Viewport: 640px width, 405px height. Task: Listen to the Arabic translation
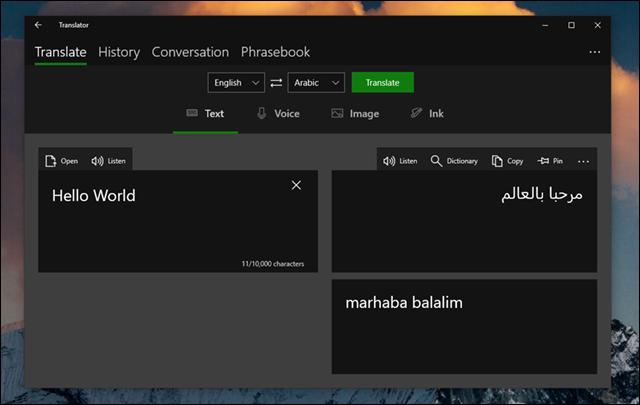(400, 160)
